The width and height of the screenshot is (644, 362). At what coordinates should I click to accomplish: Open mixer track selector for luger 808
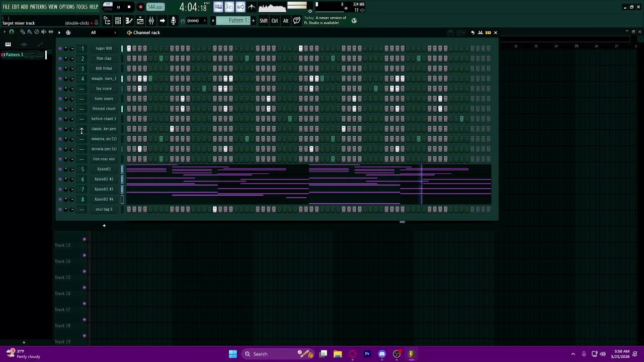pos(83,48)
